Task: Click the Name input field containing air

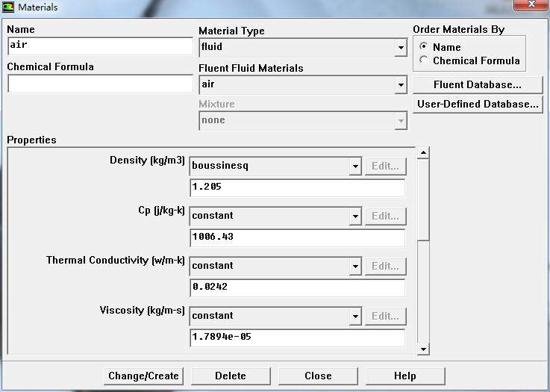Action: 100,46
